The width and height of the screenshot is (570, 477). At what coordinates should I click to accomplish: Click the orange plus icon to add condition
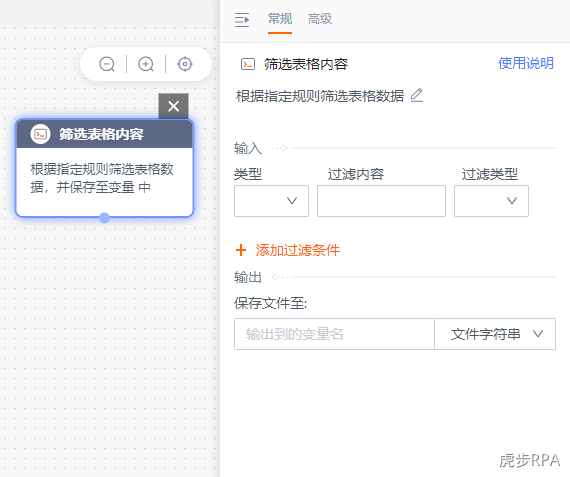pos(241,250)
